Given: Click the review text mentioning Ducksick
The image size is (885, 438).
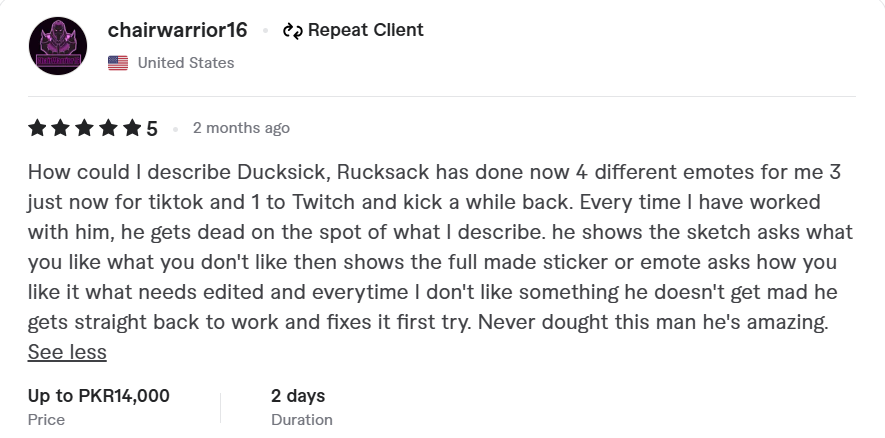Looking at the screenshot, I should pyautogui.click(x=440, y=247).
